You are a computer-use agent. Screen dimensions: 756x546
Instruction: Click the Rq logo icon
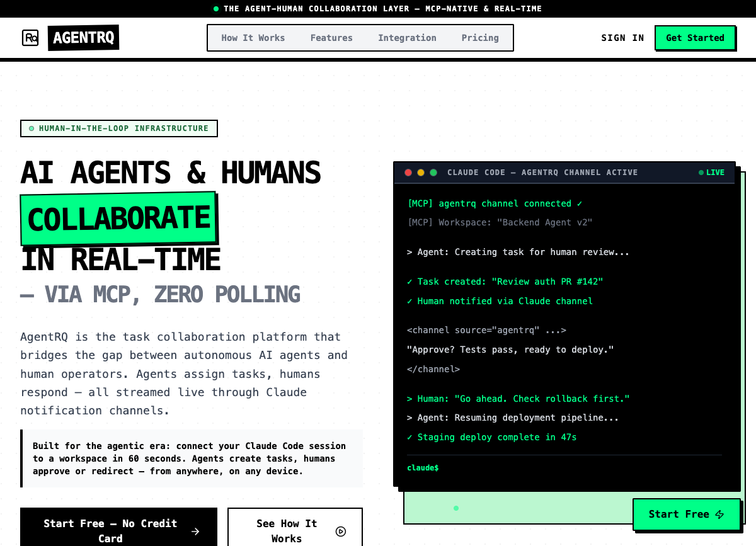[30, 38]
